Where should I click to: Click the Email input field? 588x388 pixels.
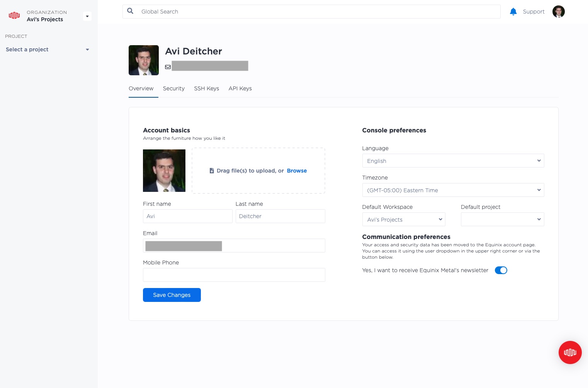[234, 246]
